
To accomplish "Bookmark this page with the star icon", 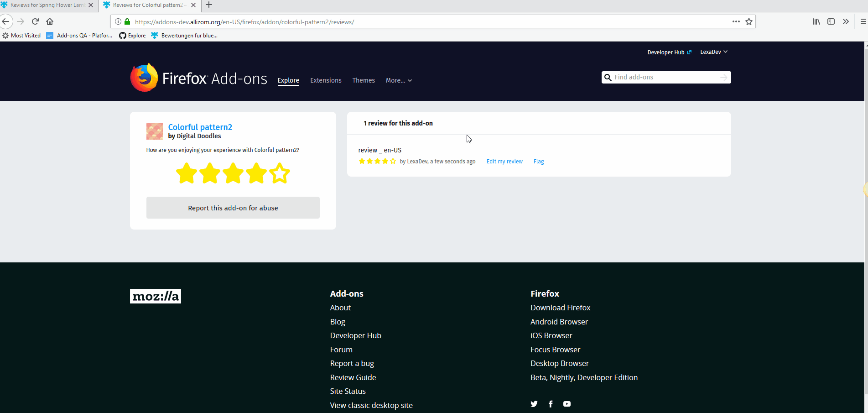I will (749, 21).
